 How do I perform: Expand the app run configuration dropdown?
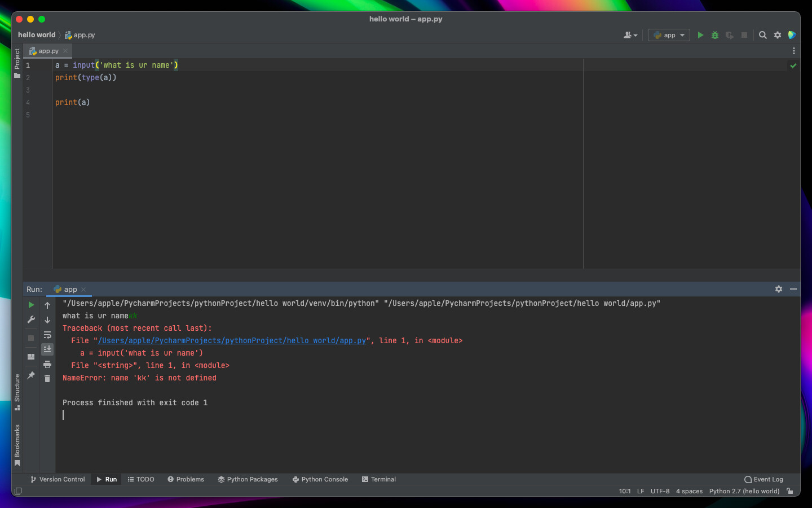(669, 35)
